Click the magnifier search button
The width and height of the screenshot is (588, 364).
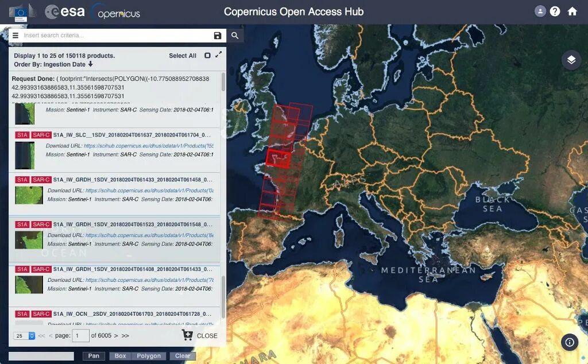click(235, 35)
